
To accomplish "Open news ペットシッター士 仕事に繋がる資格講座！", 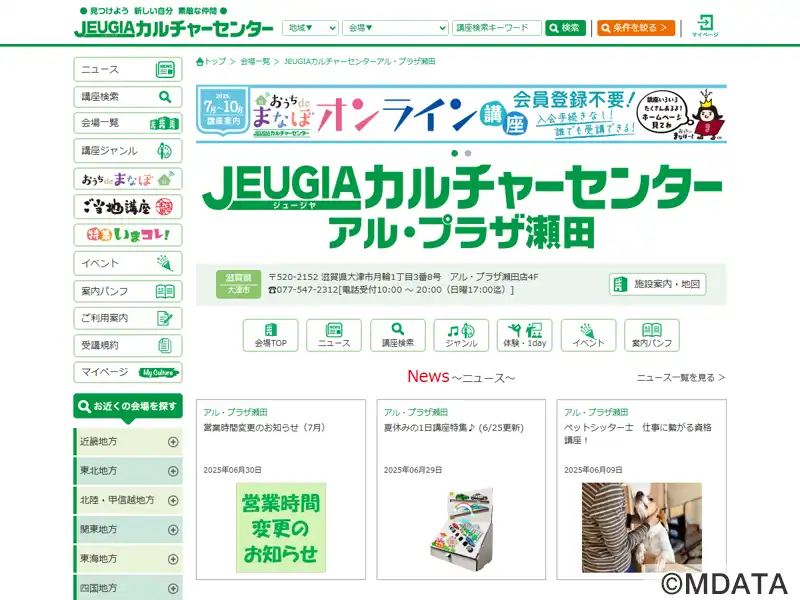I will (638, 434).
